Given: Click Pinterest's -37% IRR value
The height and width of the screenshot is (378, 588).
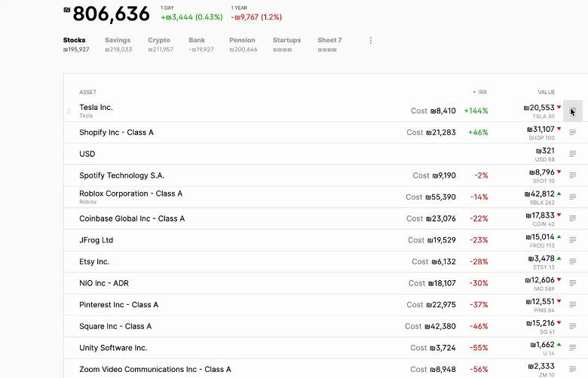Looking at the screenshot, I should tap(479, 304).
